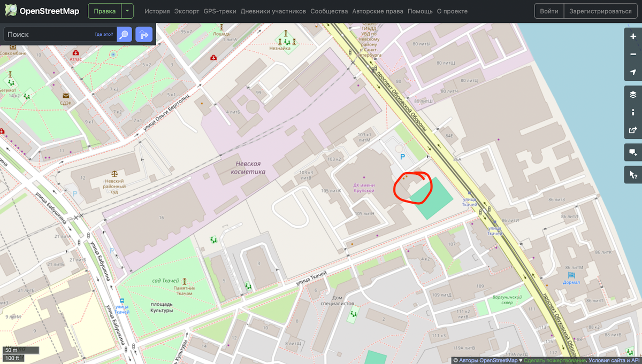
Task: Click the Лошадь monument icon
Action: tap(221, 26)
